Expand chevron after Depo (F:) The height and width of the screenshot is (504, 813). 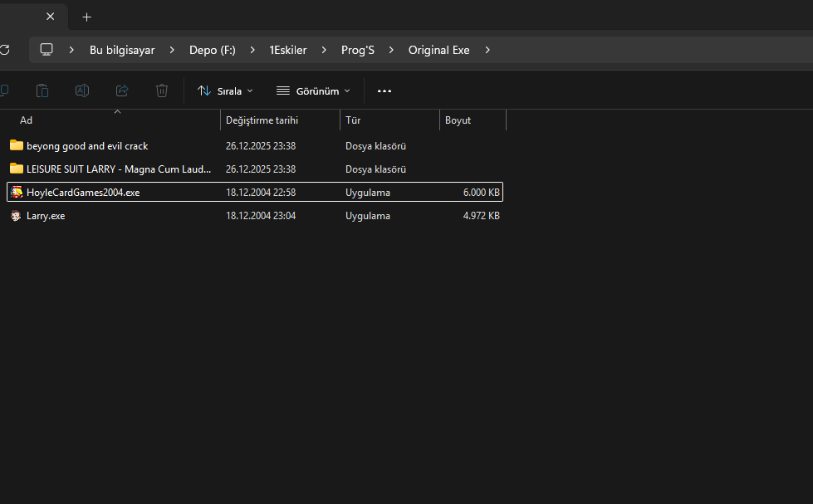[x=252, y=50]
